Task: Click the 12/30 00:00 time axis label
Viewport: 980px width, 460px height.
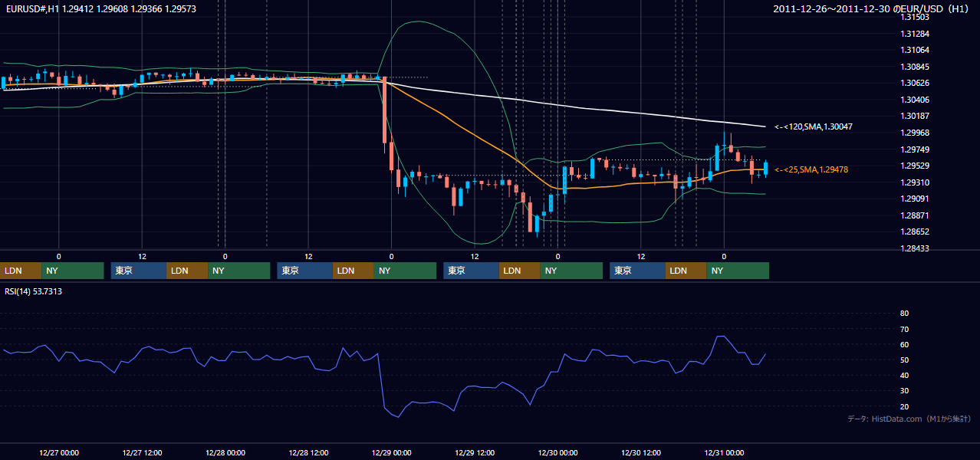Action: pyautogui.click(x=557, y=453)
